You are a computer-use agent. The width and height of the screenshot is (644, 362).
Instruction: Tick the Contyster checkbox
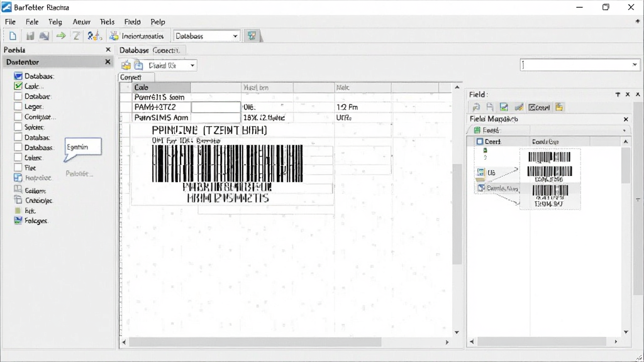coord(18,116)
